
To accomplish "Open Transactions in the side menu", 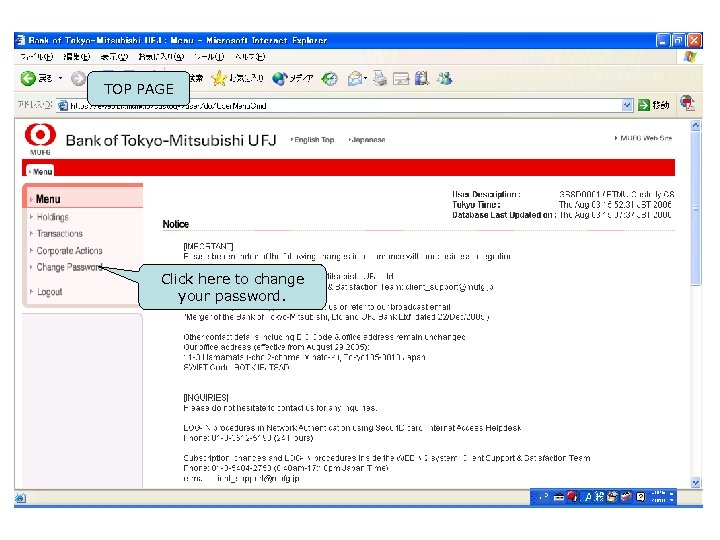I will pyautogui.click(x=60, y=233).
